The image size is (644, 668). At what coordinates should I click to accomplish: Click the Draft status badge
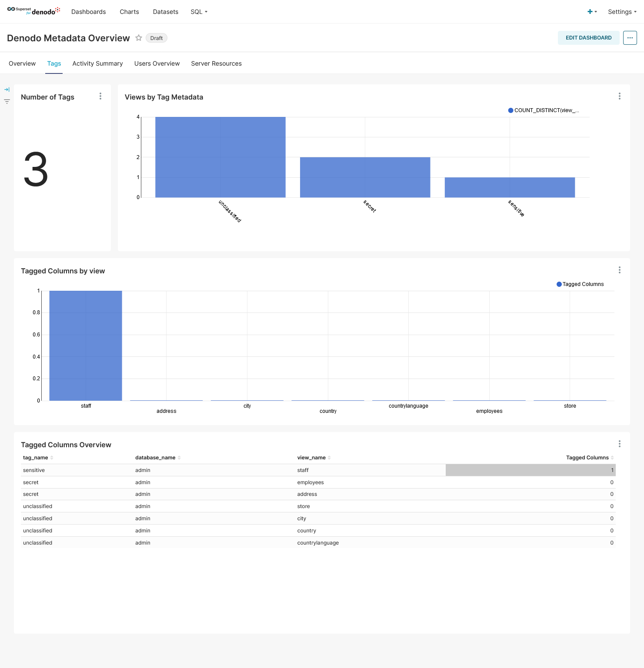click(157, 38)
